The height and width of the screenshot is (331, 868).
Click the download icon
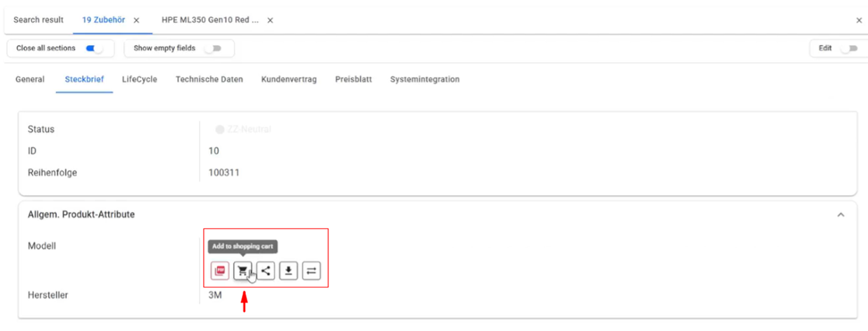tap(289, 271)
